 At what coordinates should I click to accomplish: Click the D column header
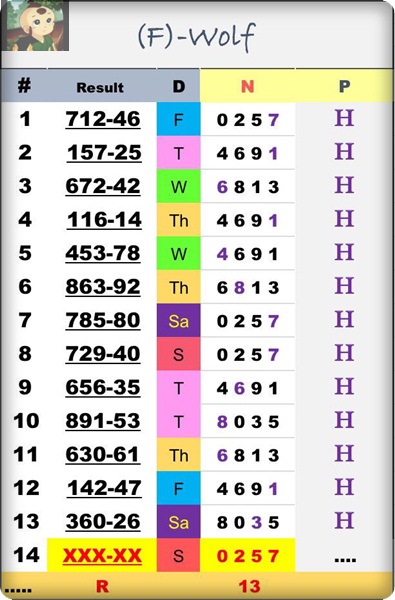tap(178, 86)
